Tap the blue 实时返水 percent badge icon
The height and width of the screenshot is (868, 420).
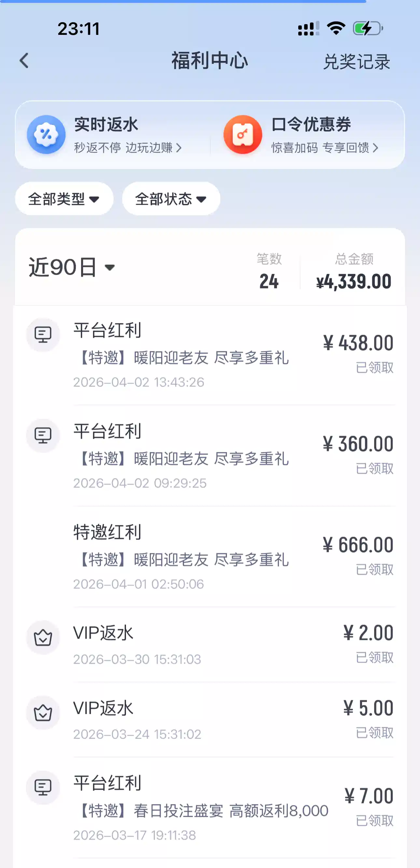(x=46, y=135)
